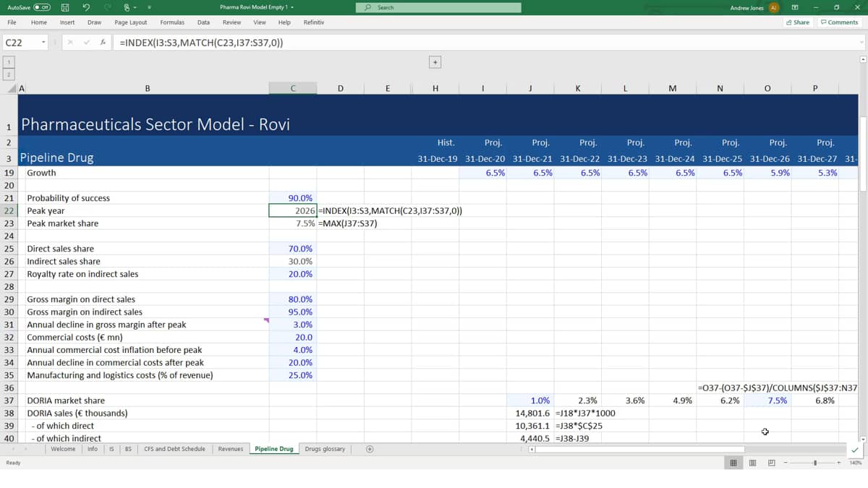This screenshot has height=488, width=868.
Task: Click in the Search box
Action: pyautogui.click(x=438, y=7)
